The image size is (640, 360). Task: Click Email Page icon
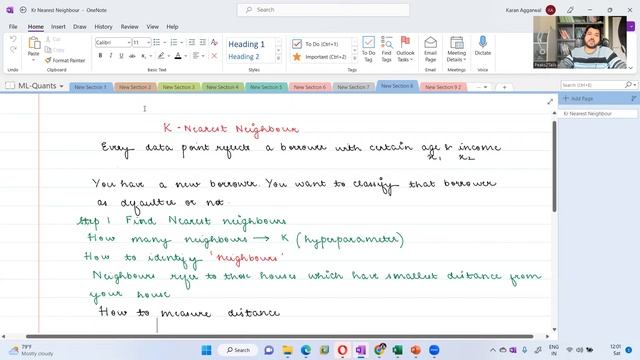pyautogui.click(x=431, y=49)
